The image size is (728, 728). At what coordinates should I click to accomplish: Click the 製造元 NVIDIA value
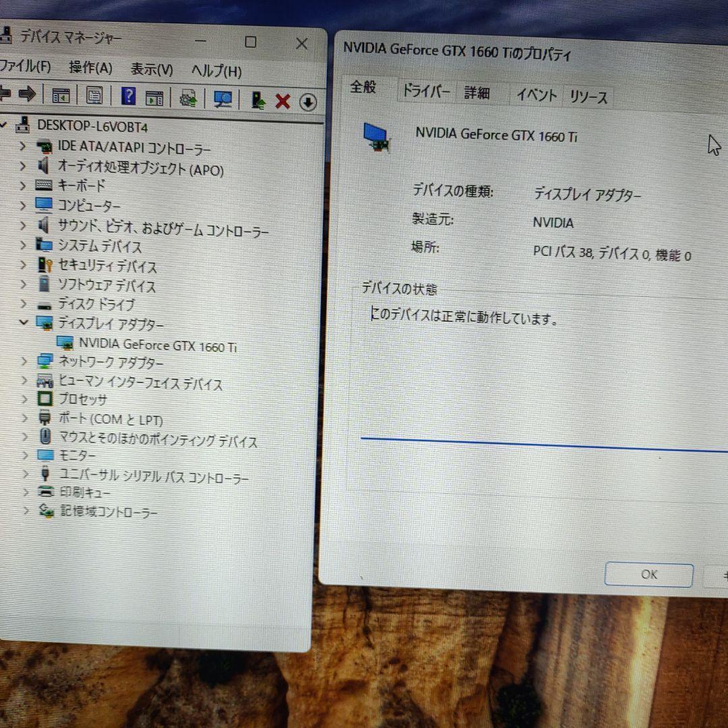pyautogui.click(x=553, y=223)
